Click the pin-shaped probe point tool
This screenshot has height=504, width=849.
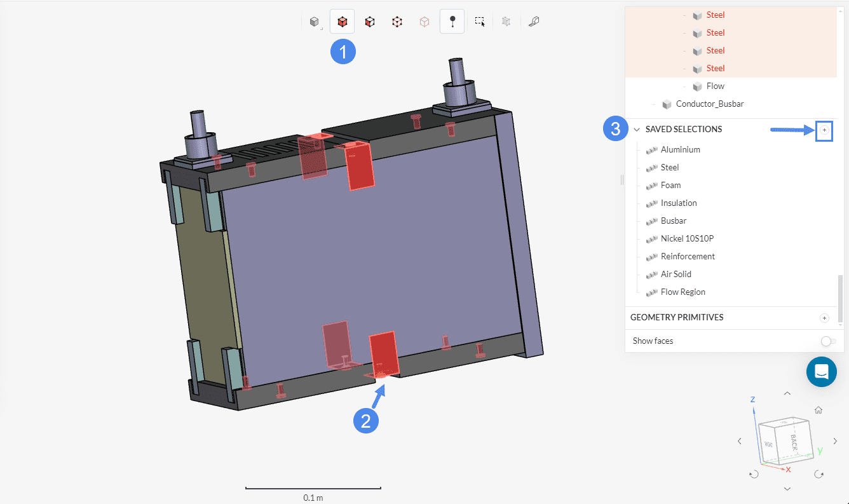click(x=452, y=22)
